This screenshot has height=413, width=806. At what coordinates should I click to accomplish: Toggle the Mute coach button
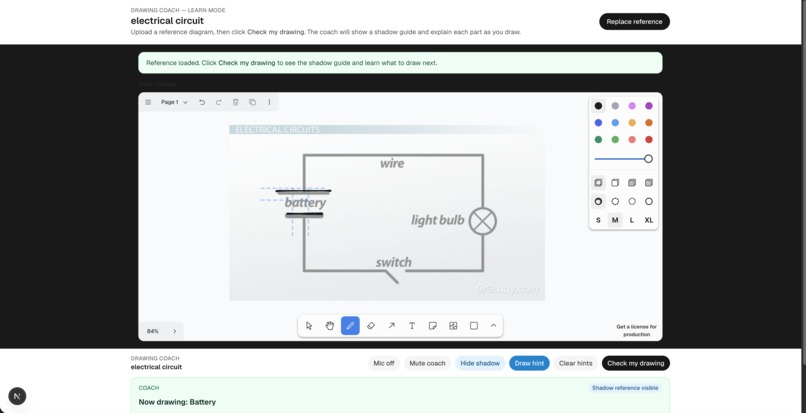(427, 363)
